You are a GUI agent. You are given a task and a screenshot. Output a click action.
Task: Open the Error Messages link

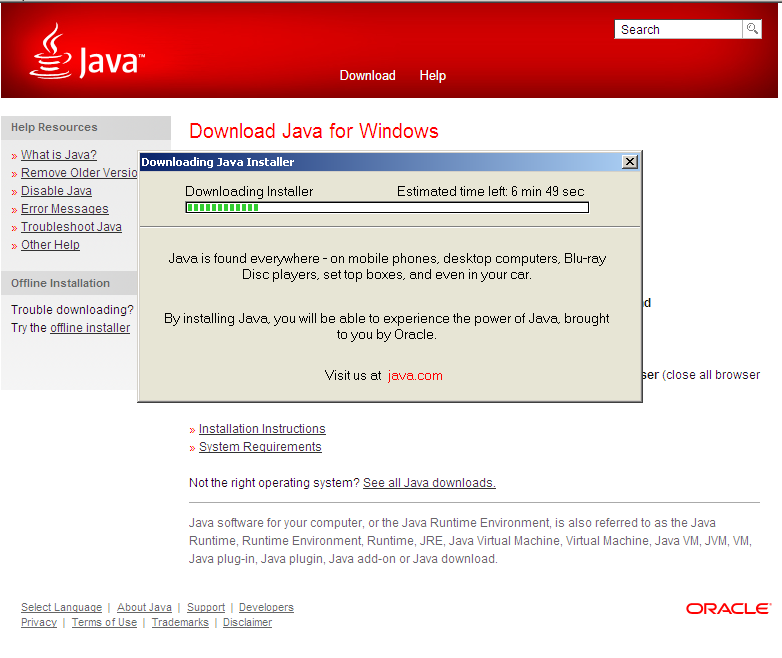coord(65,209)
